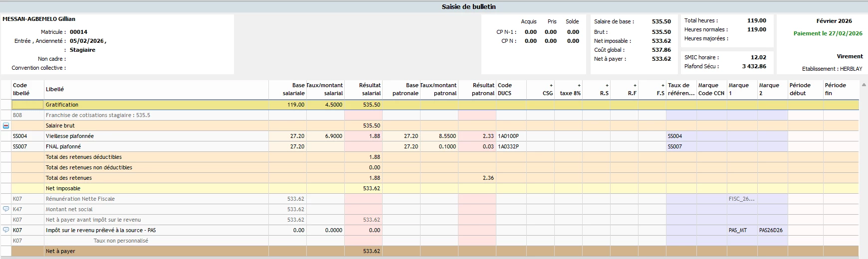
Task: Select the + taxe 8% column header
Action: click(x=569, y=90)
